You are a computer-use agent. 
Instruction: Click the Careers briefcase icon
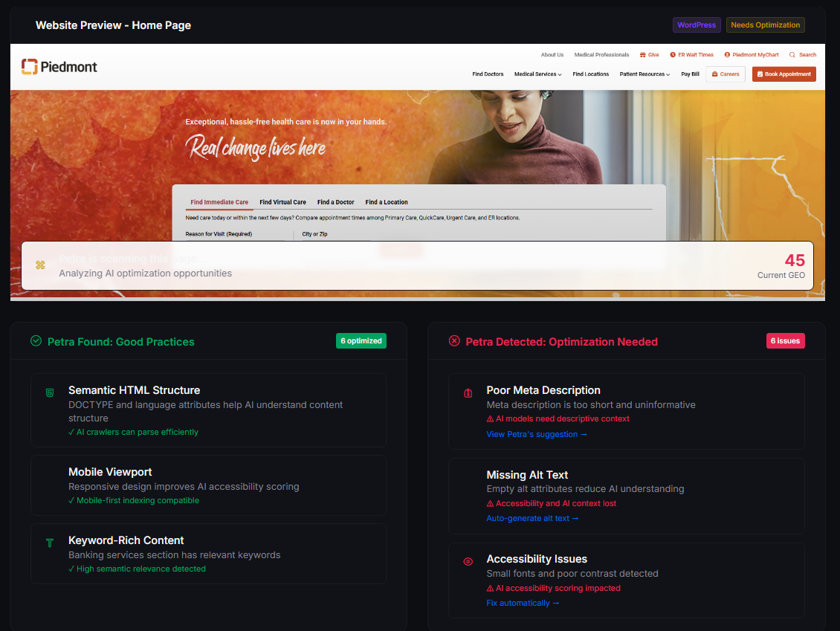click(714, 74)
